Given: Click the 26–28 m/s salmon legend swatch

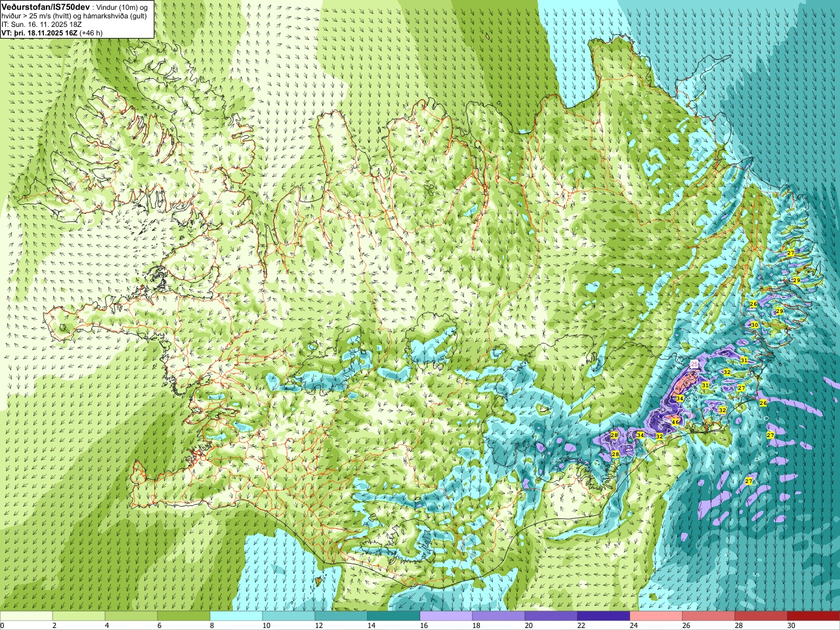Looking at the screenshot, I should point(709,616).
